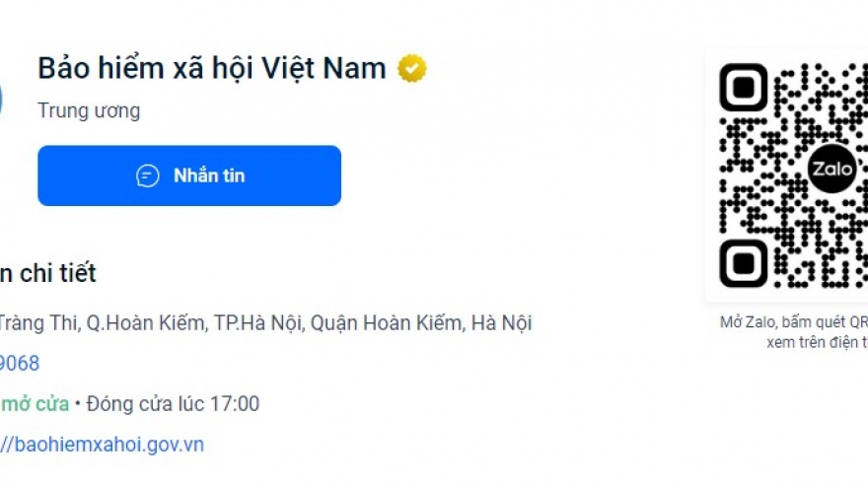The width and height of the screenshot is (868, 488).
Task: Click the QR code's top-left corner square
Action: coord(744,88)
